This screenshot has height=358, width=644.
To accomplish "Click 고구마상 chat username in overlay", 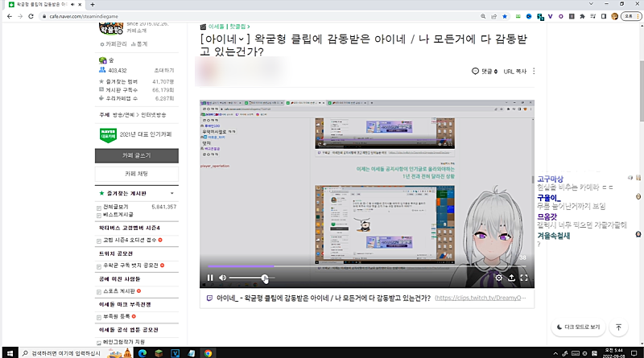I will 551,179.
